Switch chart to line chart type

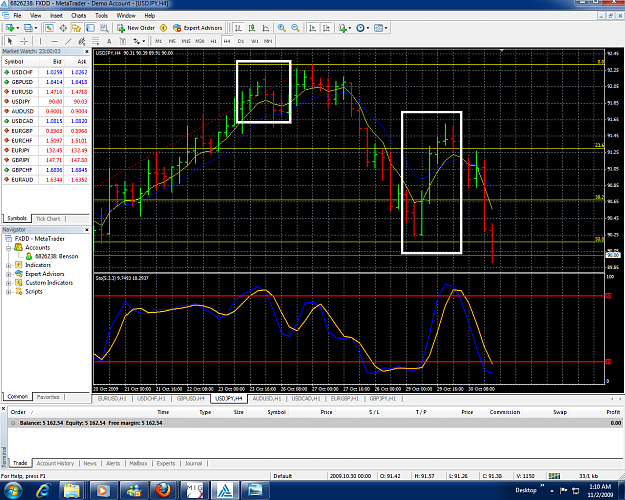tap(265, 28)
